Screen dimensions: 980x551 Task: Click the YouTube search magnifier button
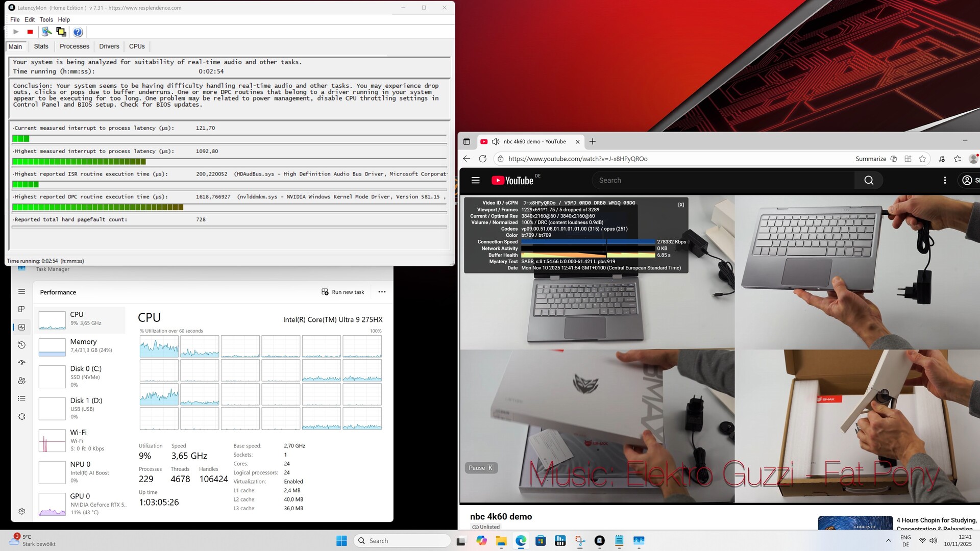click(869, 180)
